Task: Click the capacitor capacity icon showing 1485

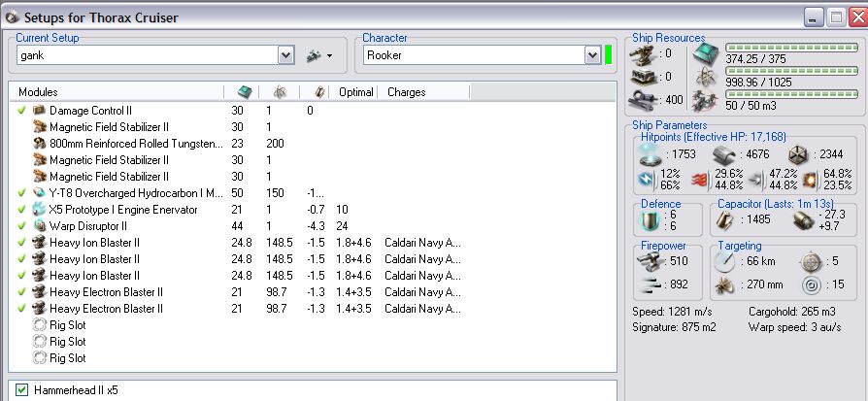Action: [725, 220]
